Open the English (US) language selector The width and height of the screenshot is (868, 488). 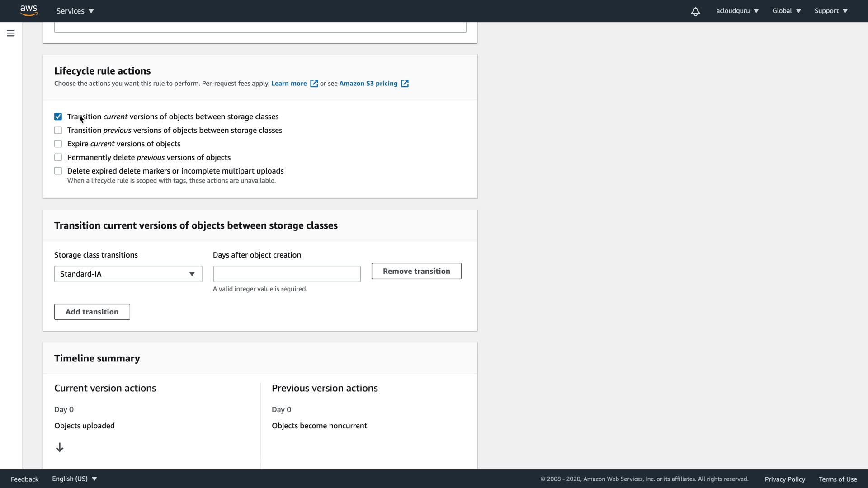tap(74, 479)
